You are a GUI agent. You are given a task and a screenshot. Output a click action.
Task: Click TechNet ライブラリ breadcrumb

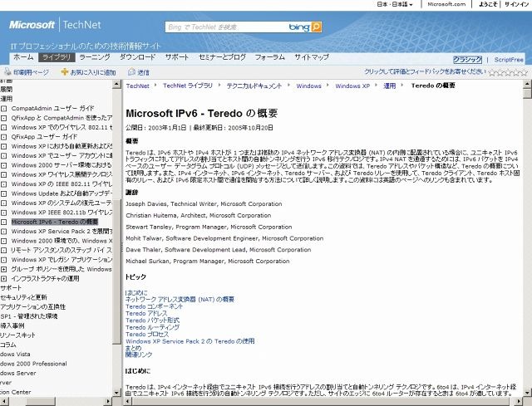[x=188, y=86]
